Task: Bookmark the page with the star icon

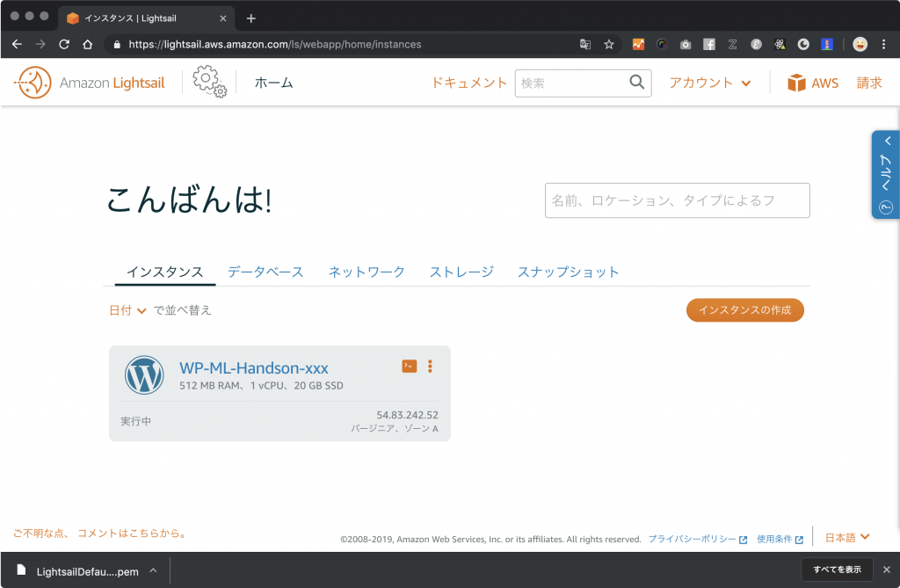Action: 609,44
